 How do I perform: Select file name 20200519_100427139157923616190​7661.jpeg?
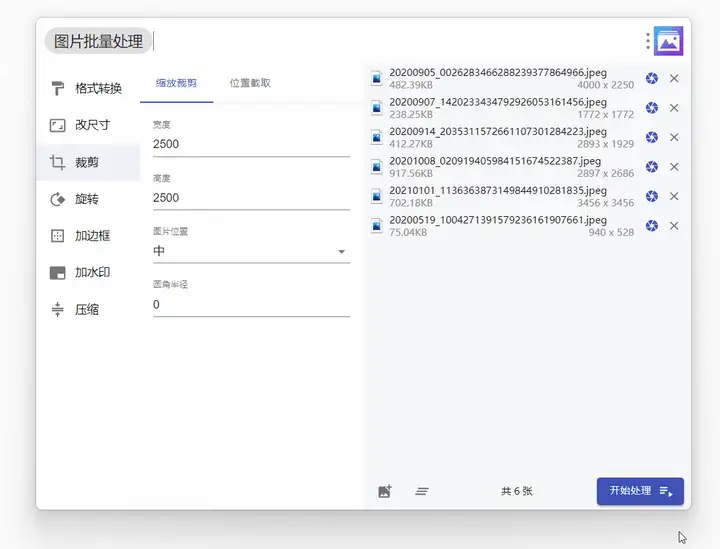pos(498,220)
